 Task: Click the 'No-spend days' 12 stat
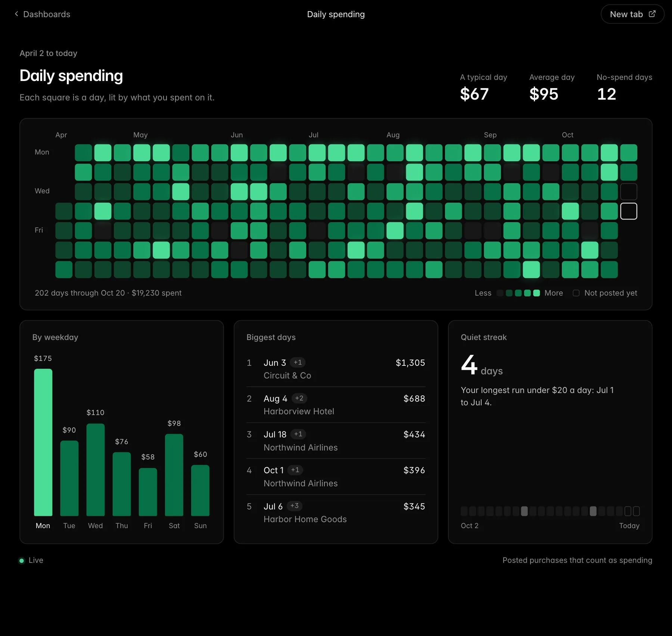click(x=624, y=88)
